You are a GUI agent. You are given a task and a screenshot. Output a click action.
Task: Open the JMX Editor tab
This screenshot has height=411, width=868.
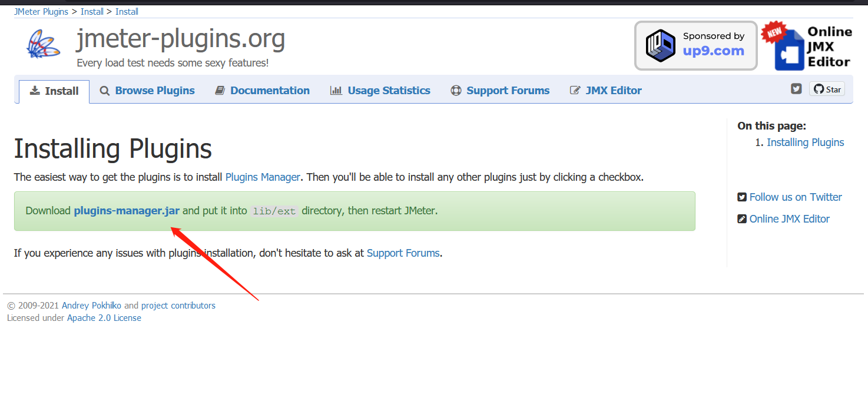(x=605, y=91)
